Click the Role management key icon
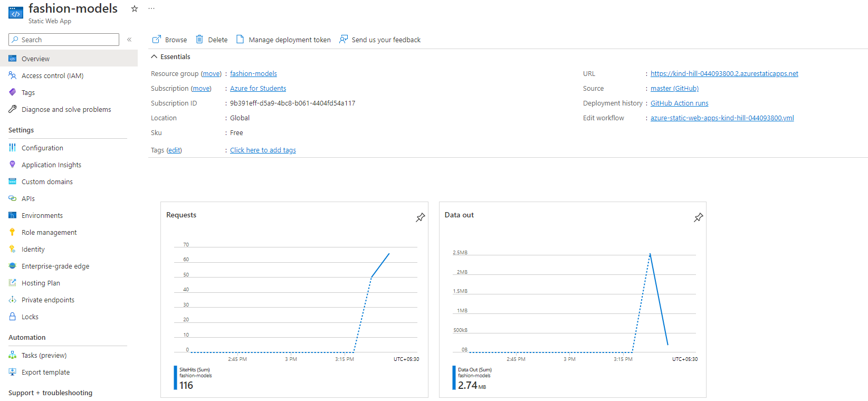This screenshot has height=401, width=868. (13, 232)
